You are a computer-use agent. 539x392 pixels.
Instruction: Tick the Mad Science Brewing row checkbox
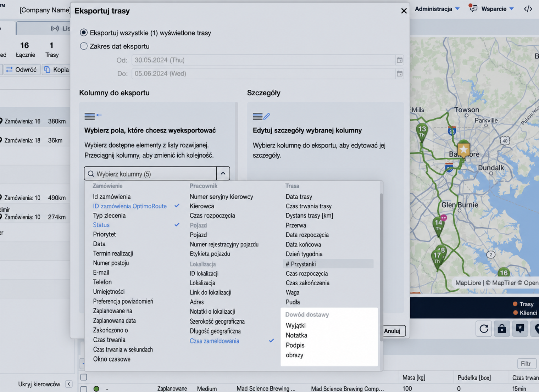[84, 389]
